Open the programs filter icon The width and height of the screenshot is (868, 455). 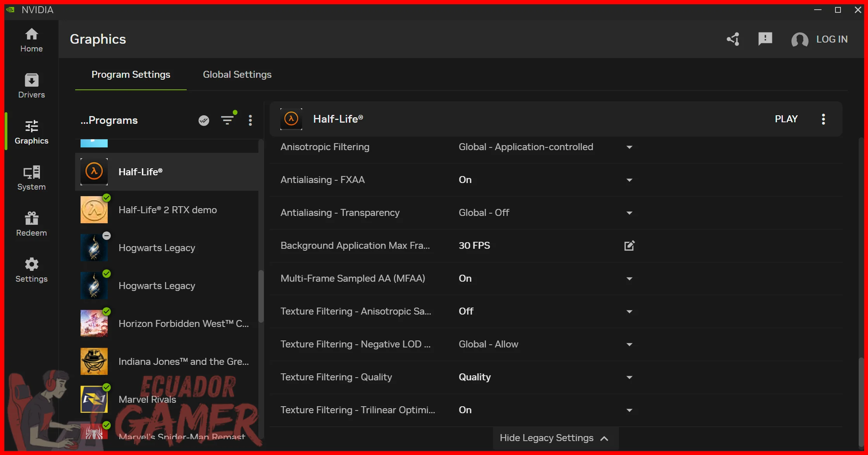pyautogui.click(x=228, y=120)
